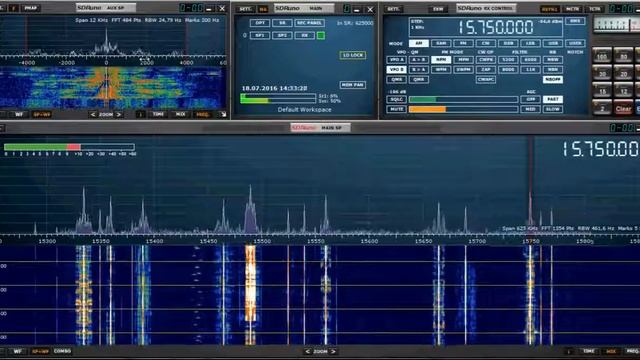
Task: Set AGC to OFF
Action: point(530,99)
